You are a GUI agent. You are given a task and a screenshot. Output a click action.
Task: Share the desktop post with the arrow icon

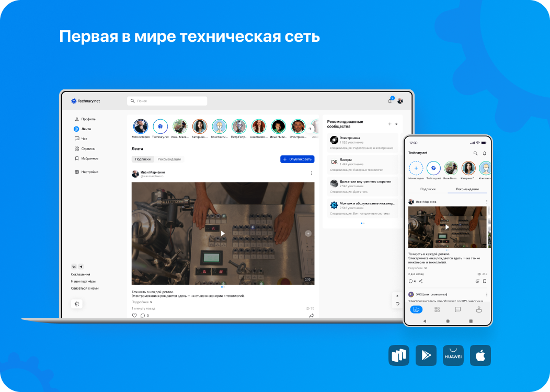[312, 316]
